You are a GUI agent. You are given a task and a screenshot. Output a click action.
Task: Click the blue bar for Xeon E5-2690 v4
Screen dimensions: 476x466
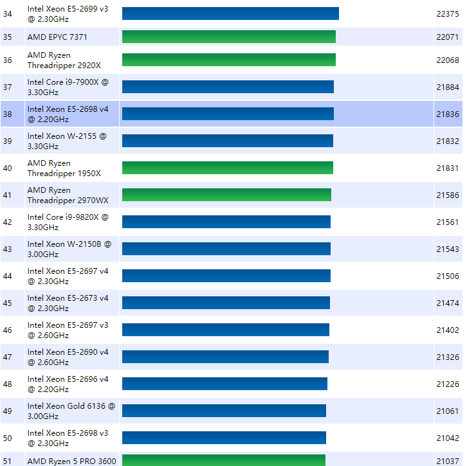[225, 357]
